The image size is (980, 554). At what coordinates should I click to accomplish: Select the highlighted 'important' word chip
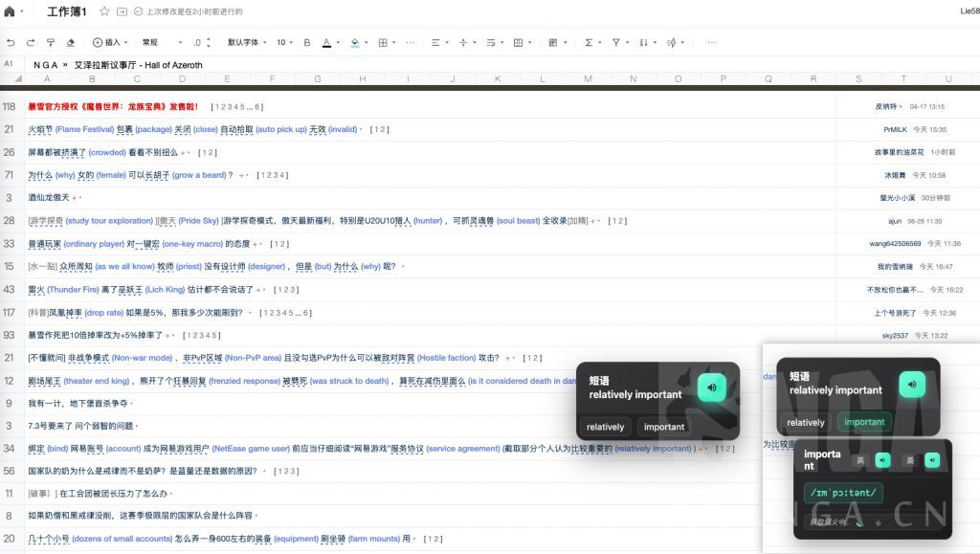pyautogui.click(x=864, y=422)
